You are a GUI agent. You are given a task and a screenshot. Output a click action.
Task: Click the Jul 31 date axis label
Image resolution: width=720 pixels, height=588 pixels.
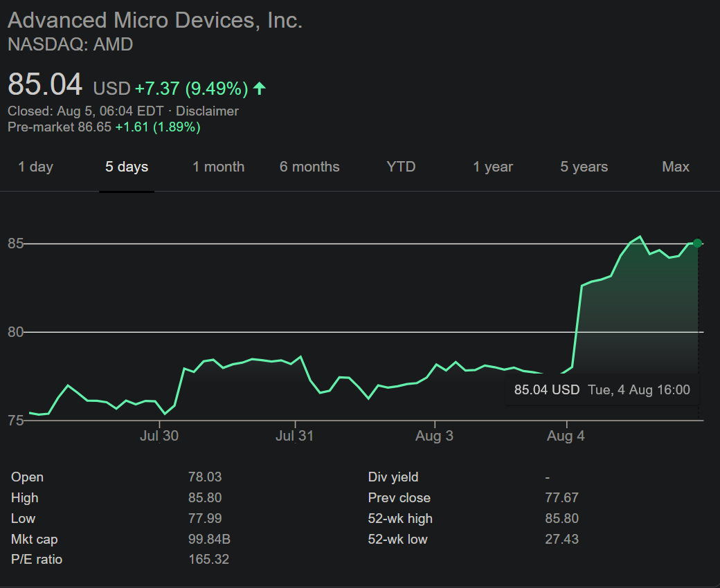pyautogui.click(x=295, y=436)
